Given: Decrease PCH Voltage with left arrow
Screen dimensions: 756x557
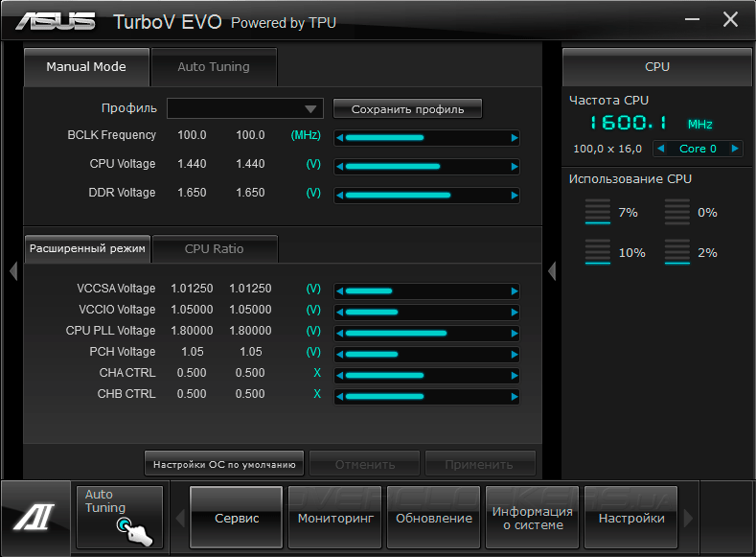Looking at the screenshot, I should (x=340, y=355).
